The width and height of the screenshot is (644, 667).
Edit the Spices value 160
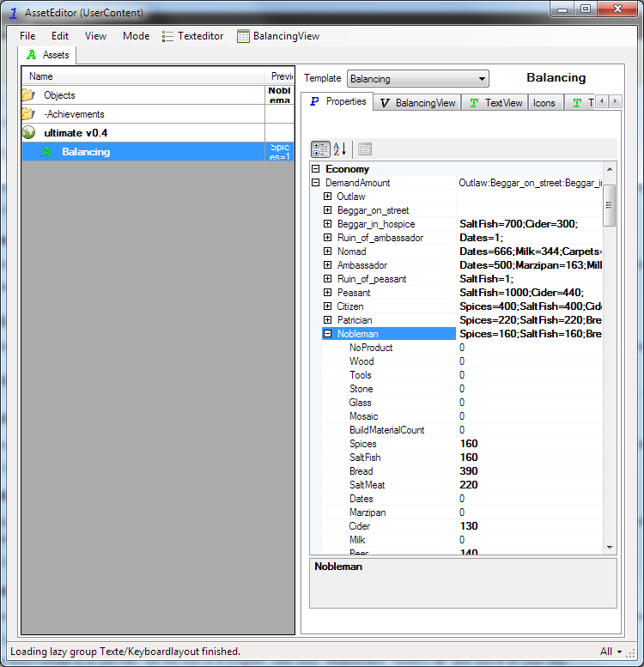pyautogui.click(x=530, y=444)
